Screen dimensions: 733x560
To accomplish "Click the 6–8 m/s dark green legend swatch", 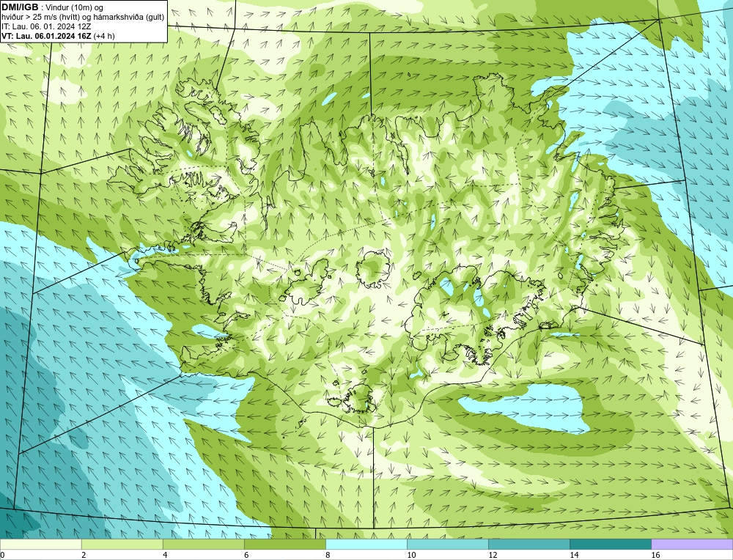I will click(x=284, y=544).
